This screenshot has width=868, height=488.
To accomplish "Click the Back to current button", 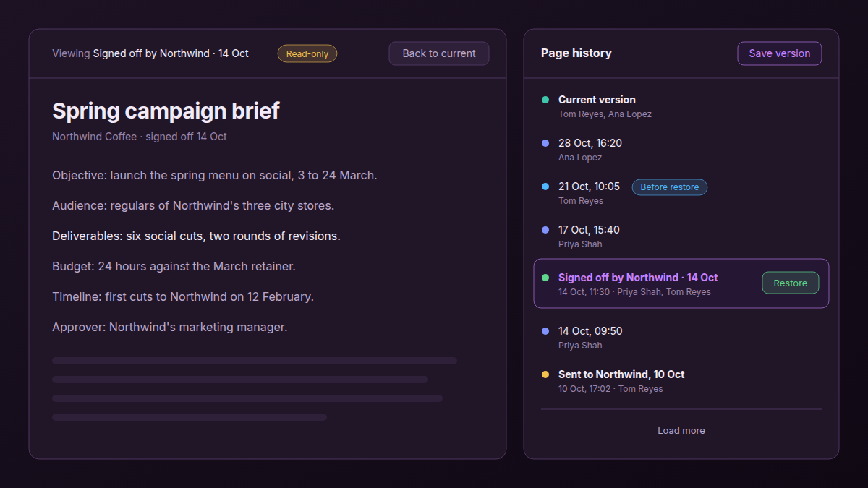I will (438, 53).
